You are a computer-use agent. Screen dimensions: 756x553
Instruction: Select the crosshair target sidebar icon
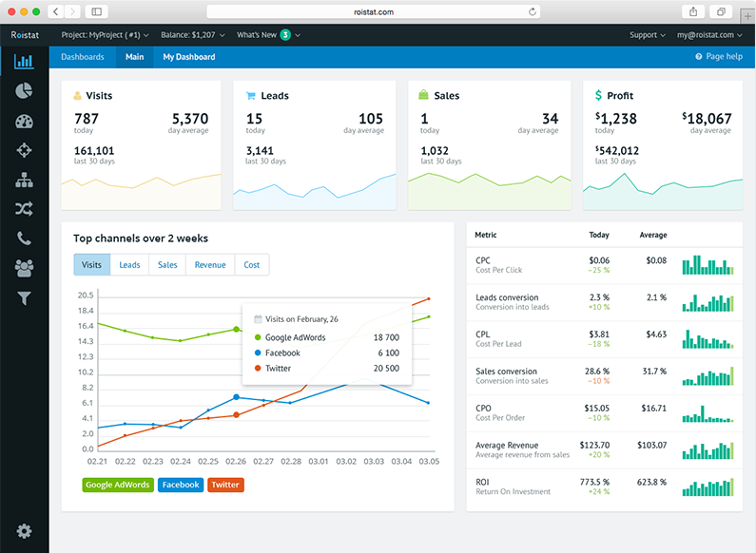24,150
